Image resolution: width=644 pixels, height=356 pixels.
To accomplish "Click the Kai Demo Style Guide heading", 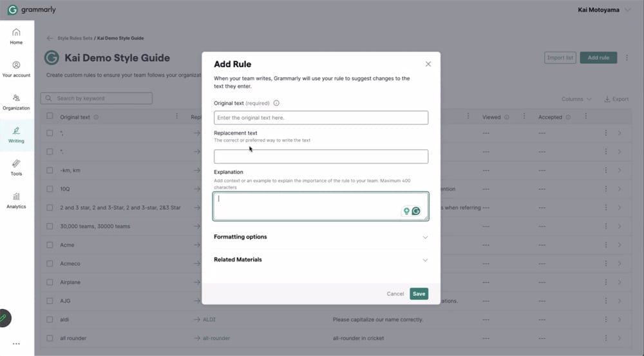I will coord(117,58).
